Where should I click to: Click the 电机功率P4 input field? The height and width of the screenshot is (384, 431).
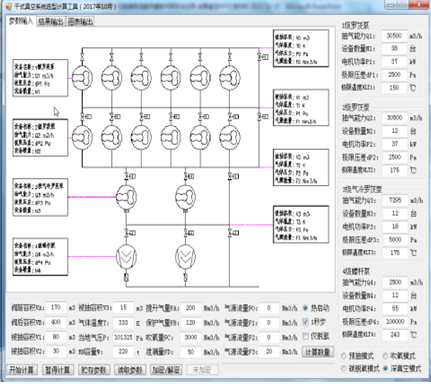395,308
